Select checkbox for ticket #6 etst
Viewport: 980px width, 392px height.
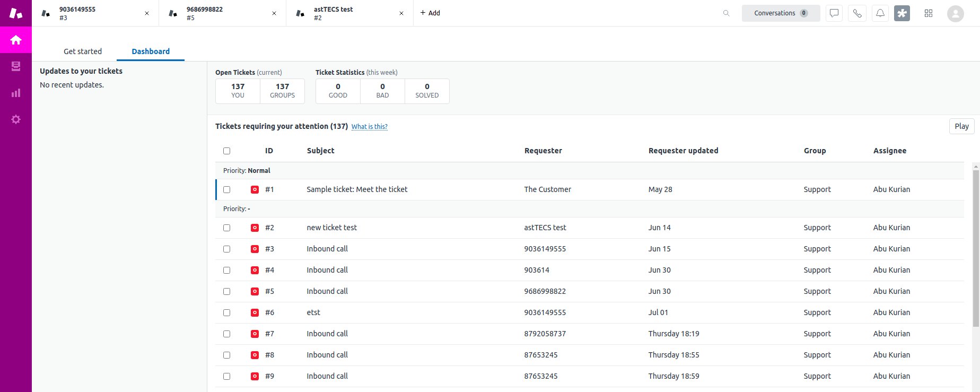pos(227,312)
